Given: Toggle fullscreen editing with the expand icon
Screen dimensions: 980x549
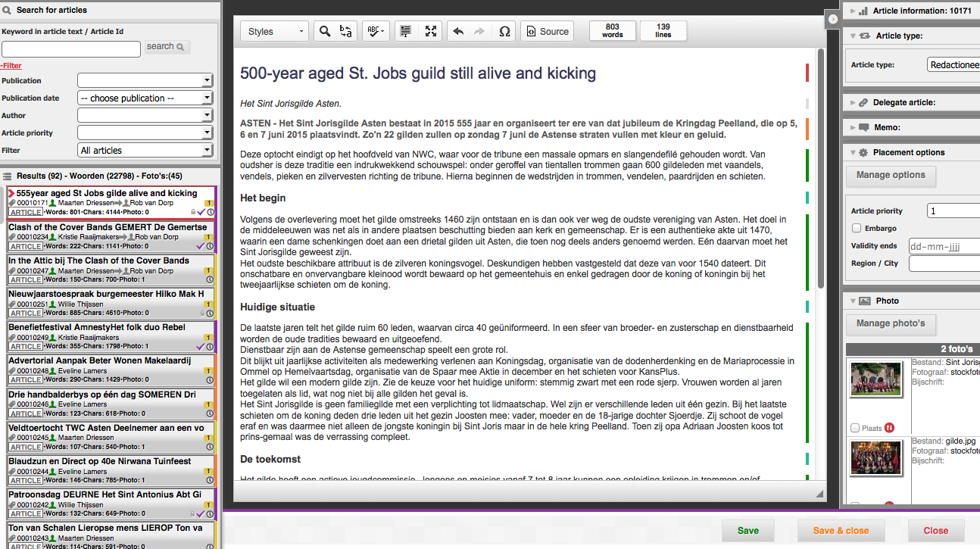Looking at the screenshot, I should [430, 31].
